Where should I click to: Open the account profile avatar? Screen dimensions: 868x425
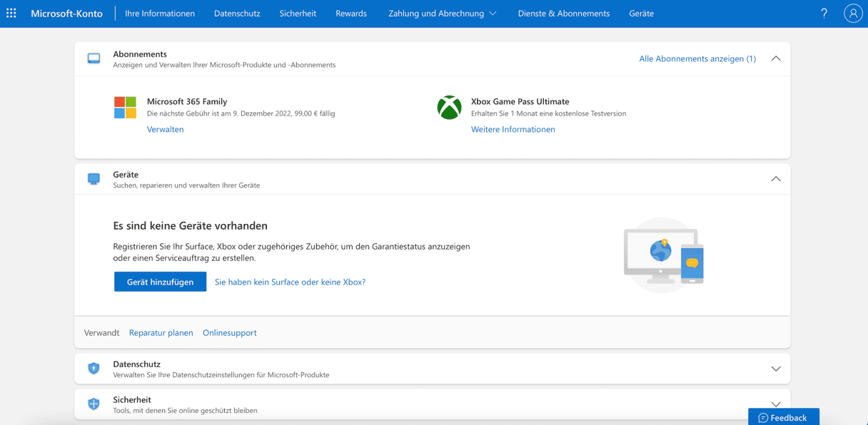click(853, 14)
